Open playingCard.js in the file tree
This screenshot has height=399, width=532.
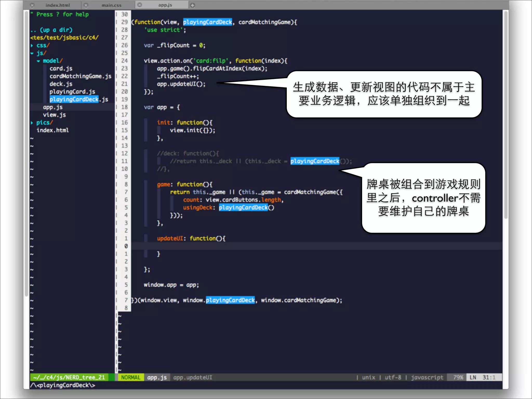pos(72,92)
